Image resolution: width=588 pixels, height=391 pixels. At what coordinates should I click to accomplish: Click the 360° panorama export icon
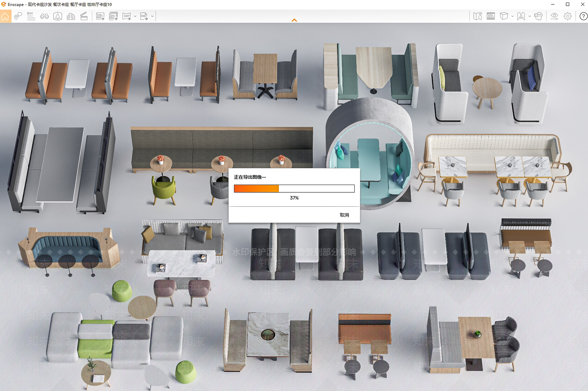pyautogui.click(x=127, y=16)
